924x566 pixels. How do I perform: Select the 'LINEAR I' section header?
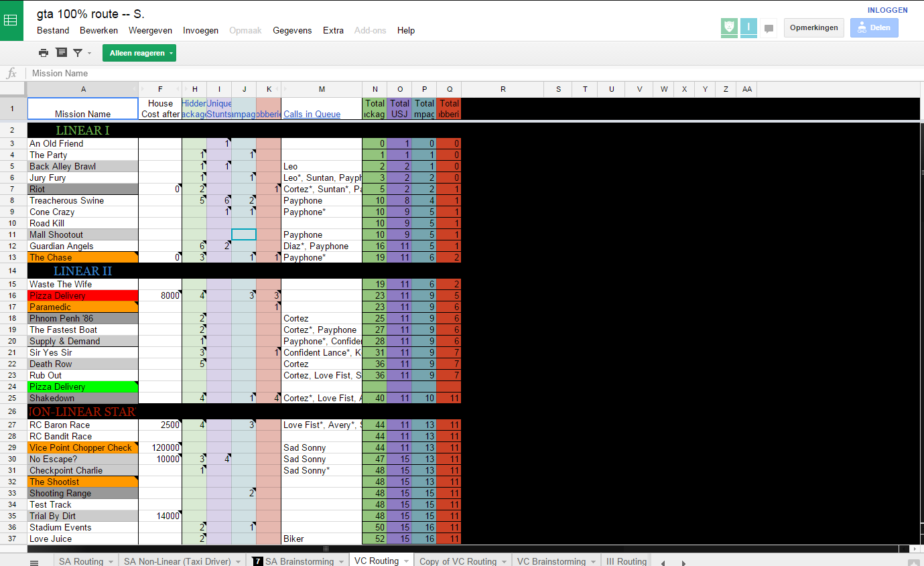point(83,130)
